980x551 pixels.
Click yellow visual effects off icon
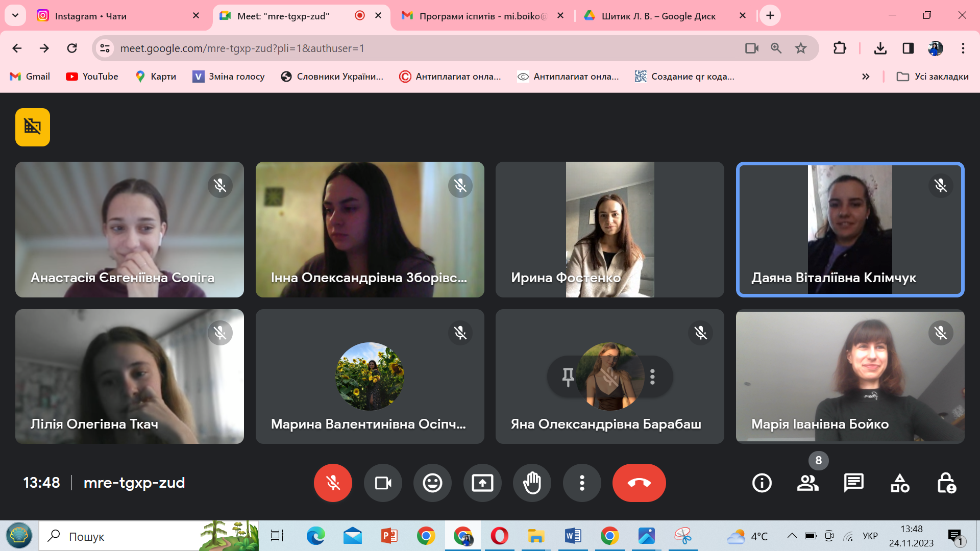click(33, 127)
